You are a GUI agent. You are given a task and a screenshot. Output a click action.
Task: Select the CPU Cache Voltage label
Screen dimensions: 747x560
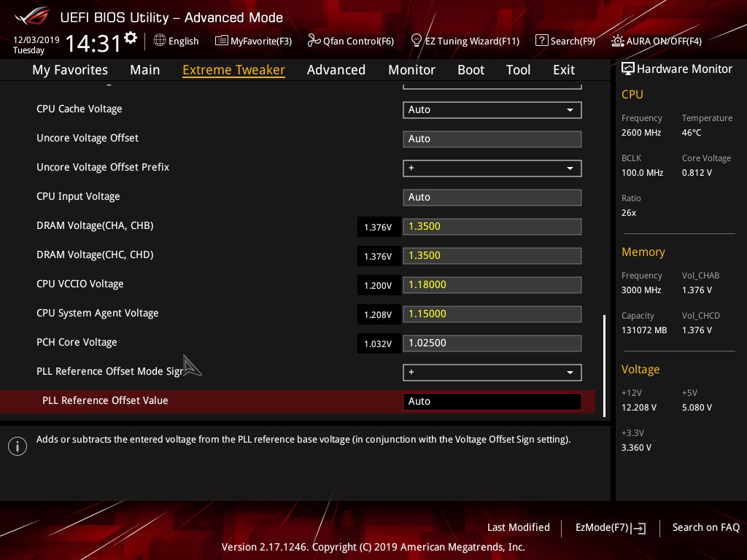coord(79,109)
